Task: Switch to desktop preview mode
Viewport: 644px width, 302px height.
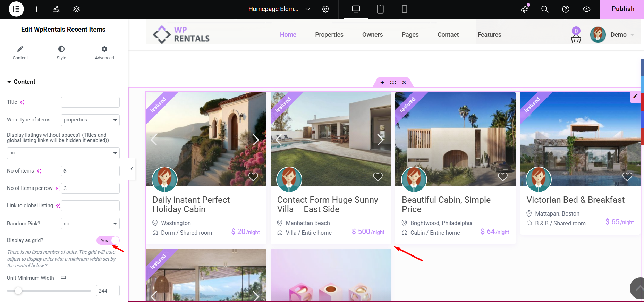Action: tap(356, 9)
